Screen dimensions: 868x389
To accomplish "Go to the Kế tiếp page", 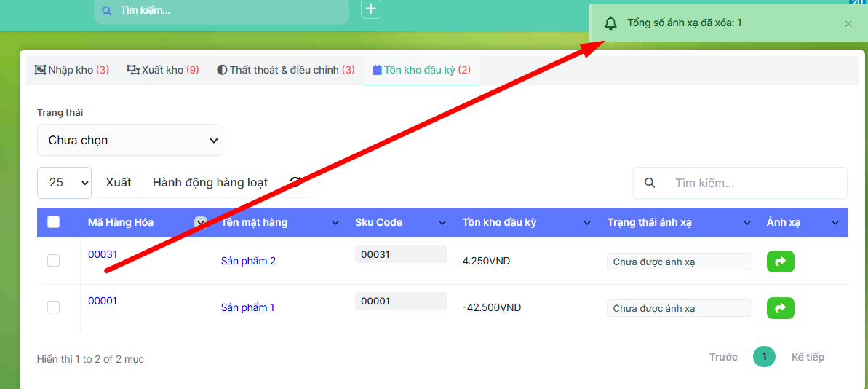I will click(x=808, y=357).
